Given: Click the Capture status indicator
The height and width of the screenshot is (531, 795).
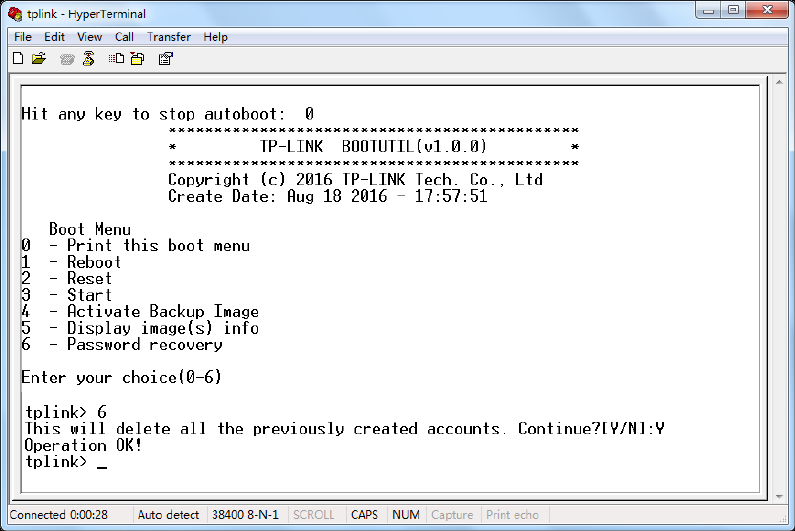Looking at the screenshot, I should [x=452, y=515].
